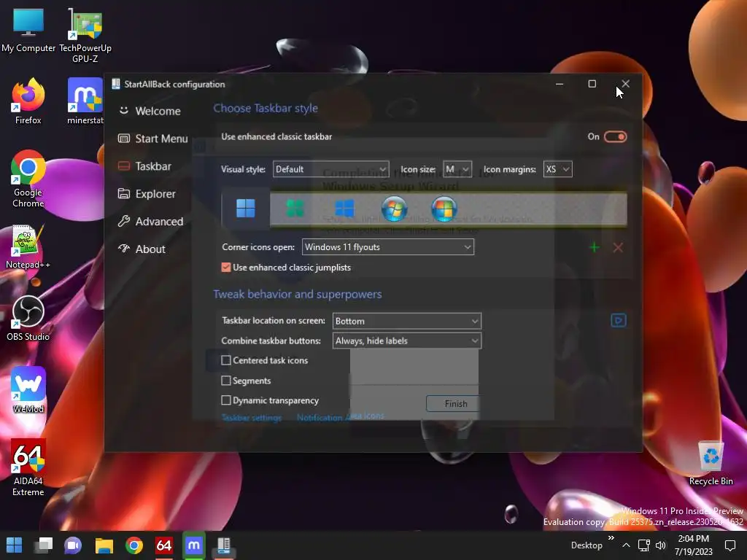Switch to StartAllBack in the taskbar
The height and width of the screenshot is (560, 747).
coord(224,545)
